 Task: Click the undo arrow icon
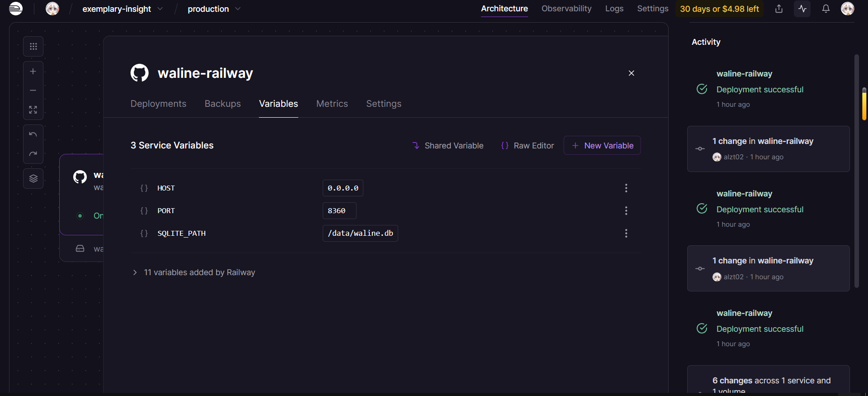(33, 134)
